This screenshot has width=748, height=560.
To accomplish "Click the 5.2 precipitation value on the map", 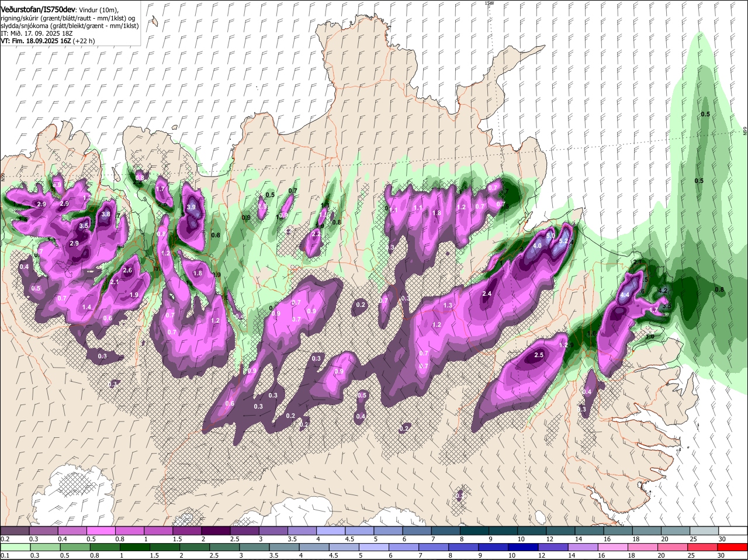I will pos(565,241).
